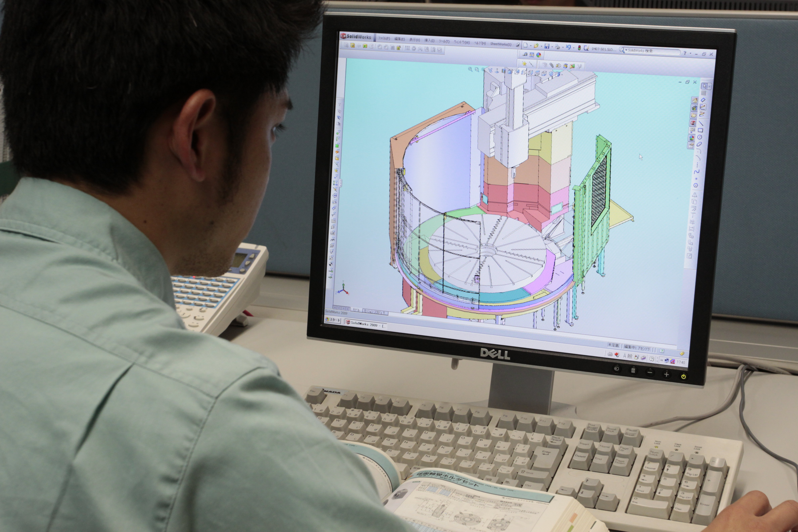798x532 pixels.
Task: Click the 3D Sketch icon
Action: coord(702,114)
